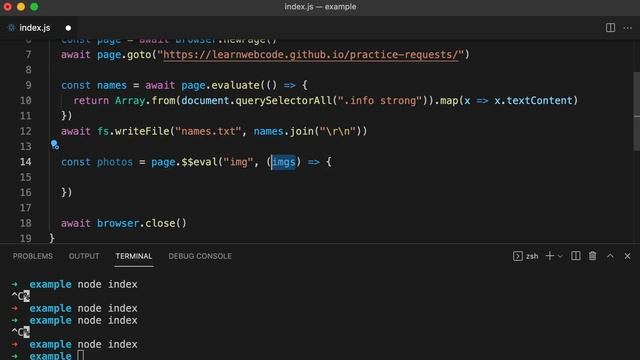Click line number 9 in the gutter
640x360 pixels.
[28, 85]
